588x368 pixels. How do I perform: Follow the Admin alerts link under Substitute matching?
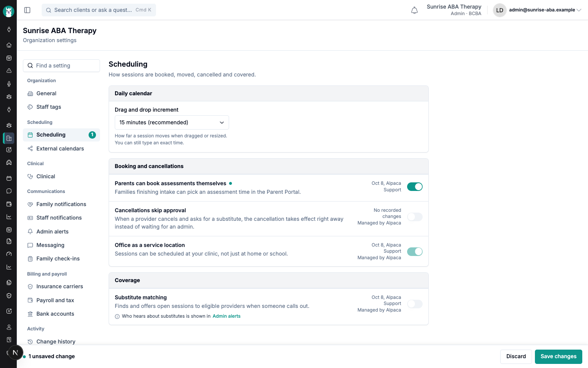point(227,316)
